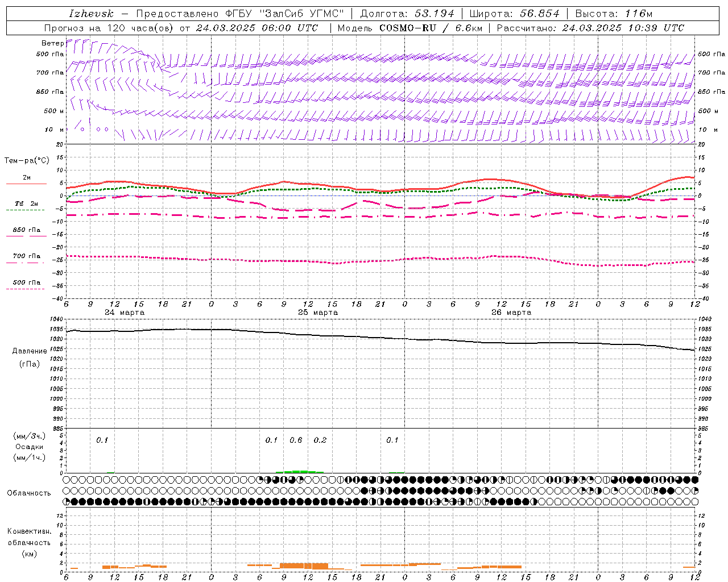Select the 'Предоставлено ФГБУ "ЗапСиб УГМС"' text
The width and height of the screenshot is (728, 582).
[x=240, y=14]
